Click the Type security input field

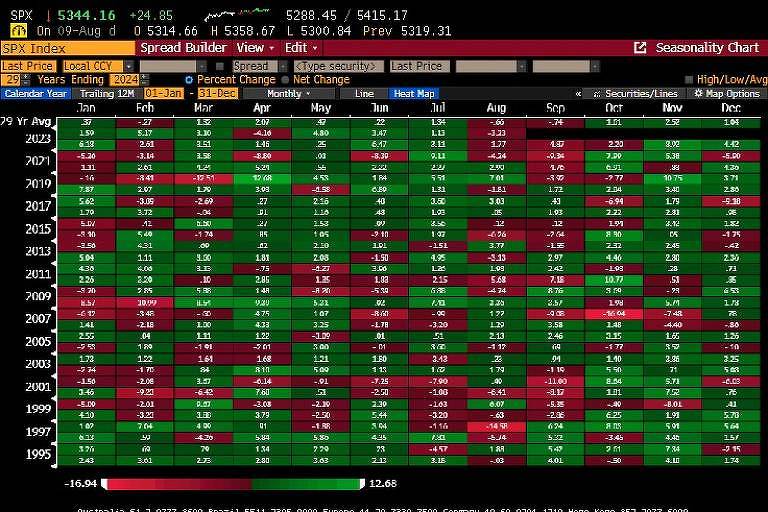pyautogui.click(x=338, y=66)
